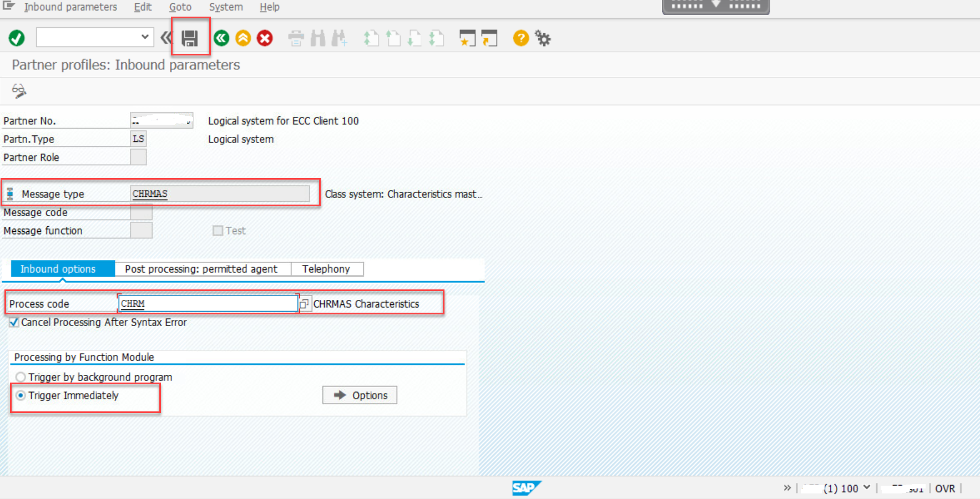This screenshot has width=980, height=499.
Task: Click 'CHRMAS Characteristics' description text
Action: click(x=366, y=304)
